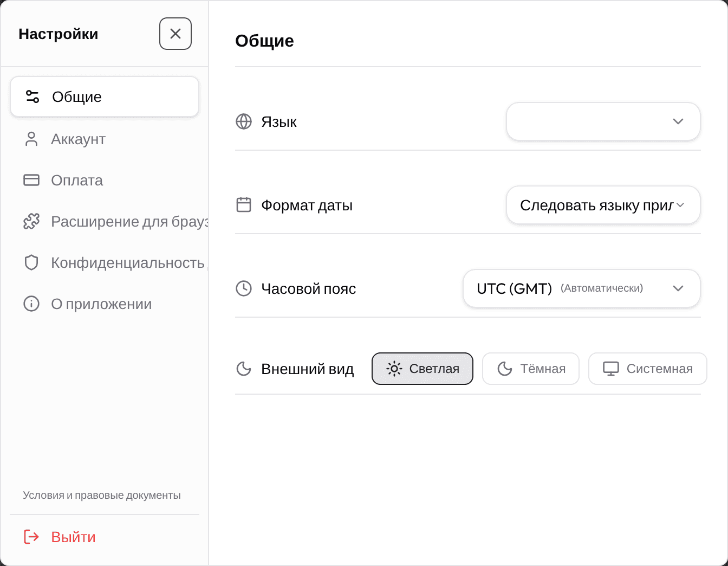The image size is (728, 566).
Task: Click the credit card icon for Оплата
Action: (31, 180)
